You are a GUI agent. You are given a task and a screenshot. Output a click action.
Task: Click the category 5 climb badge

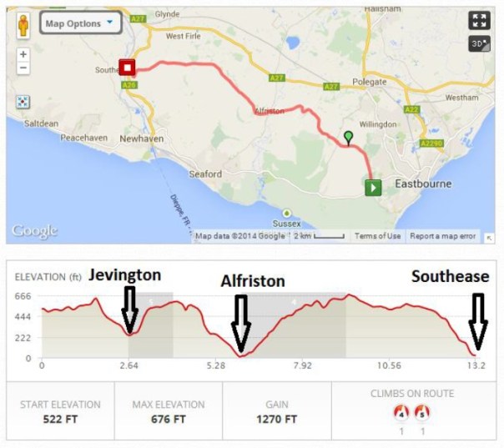(422, 415)
